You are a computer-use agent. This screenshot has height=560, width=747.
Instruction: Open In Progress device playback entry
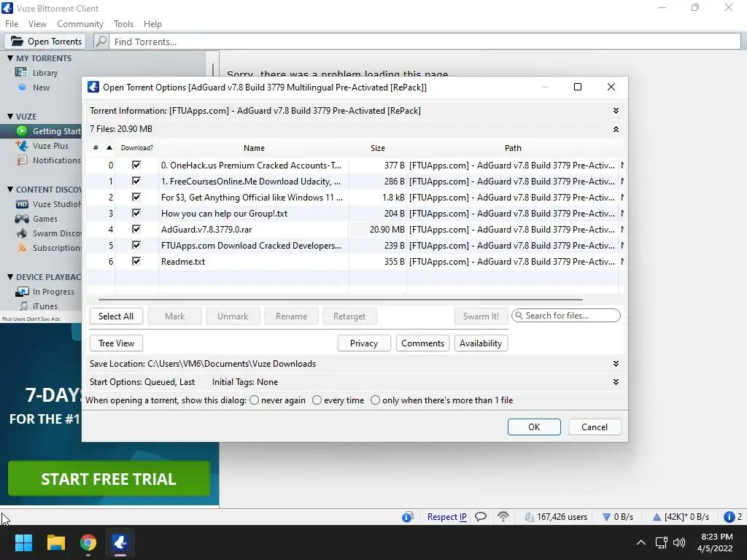click(x=44, y=292)
